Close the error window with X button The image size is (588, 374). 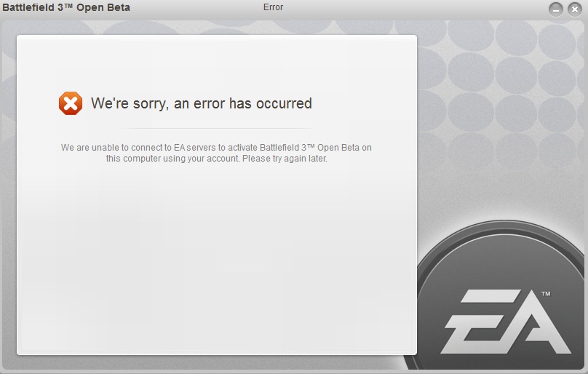click(574, 9)
